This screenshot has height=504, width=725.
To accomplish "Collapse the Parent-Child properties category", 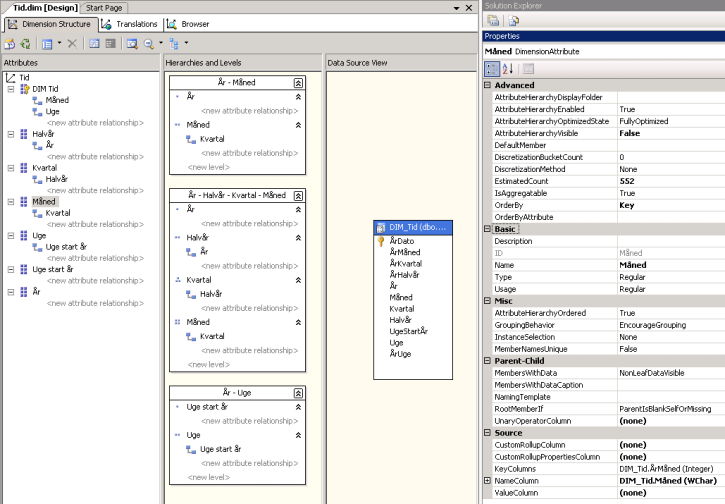I will 487,361.
